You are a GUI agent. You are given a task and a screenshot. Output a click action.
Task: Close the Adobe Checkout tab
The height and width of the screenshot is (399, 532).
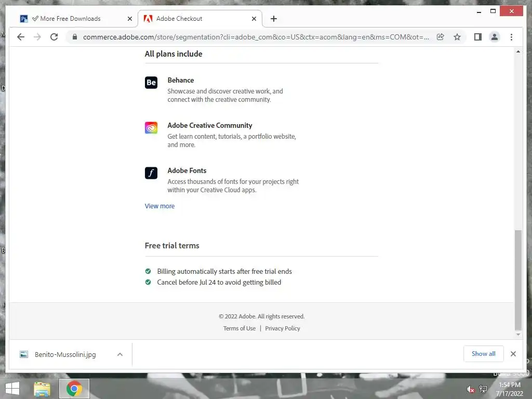tap(254, 19)
